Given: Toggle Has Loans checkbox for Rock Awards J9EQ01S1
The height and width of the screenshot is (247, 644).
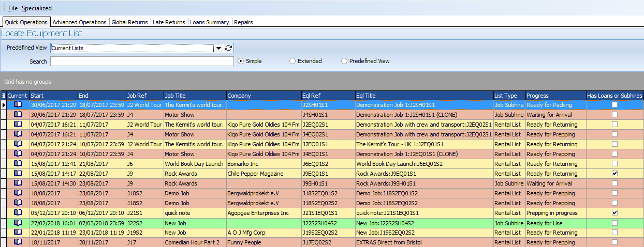Looking at the screenshot, I should pyautogui.click(x=614, y=174).
